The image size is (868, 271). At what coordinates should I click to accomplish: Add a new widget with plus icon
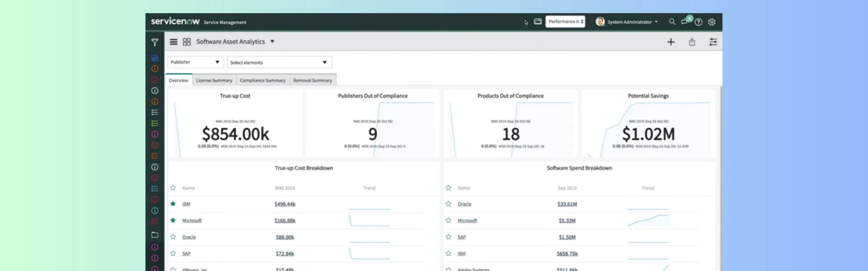tap(671, 42)
